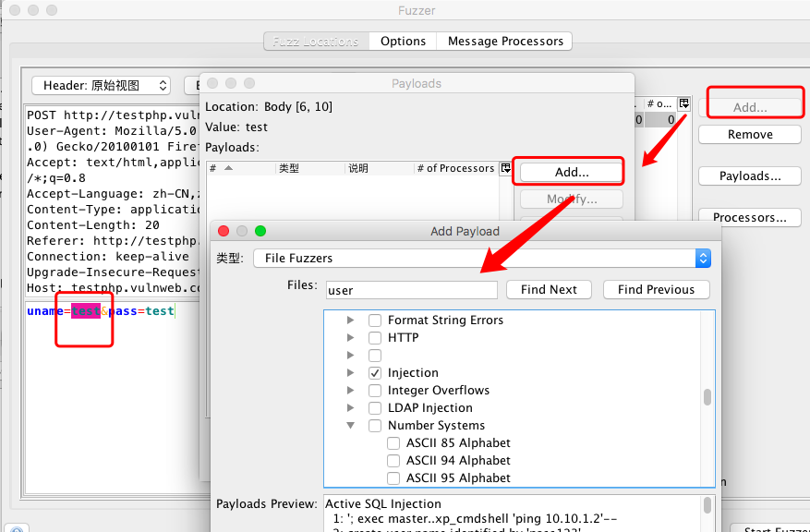This screenshot has width=810, height=532.
Task: Open Payloads from the Fuzzer window
Action: (x=750, y=176)
